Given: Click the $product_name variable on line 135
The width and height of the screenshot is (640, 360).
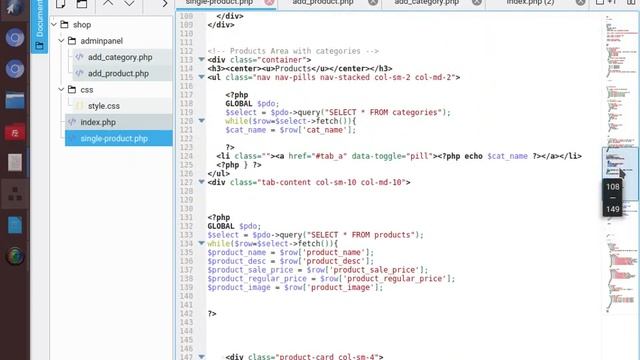Looking at the screenshot, I should (x=236, y=252).
